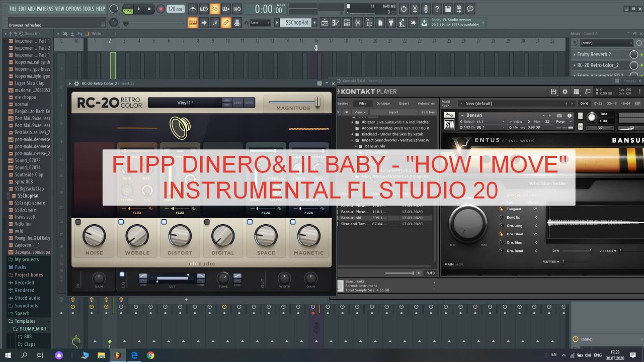Click the SAVE preset button in RC-20
644x362 pixels.
pyautogui.click(x=249, y=103)
